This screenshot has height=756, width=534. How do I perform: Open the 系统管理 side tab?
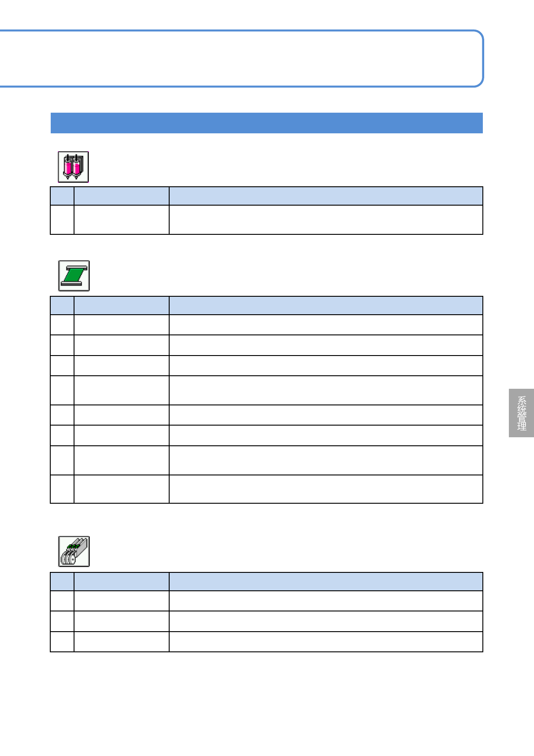(521, 413)
